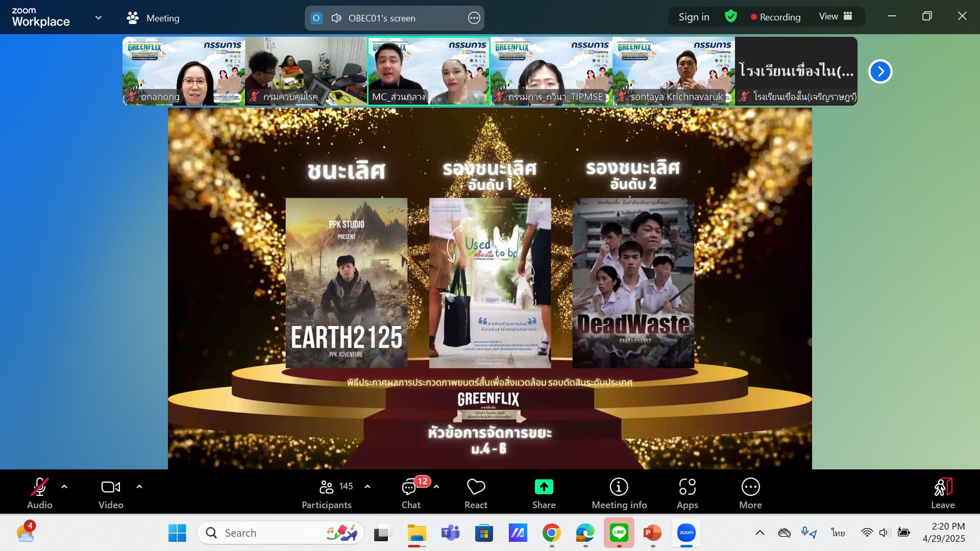Click the Recording indicator
This screenshot has height=551, width=980.
pos(775,17)
